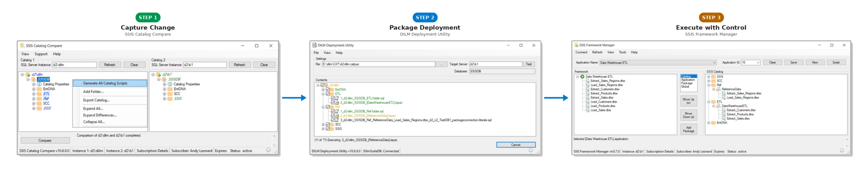Click the notification bell in SSIS Framework Manager
868x172 pixels.
tap(842, 151)
